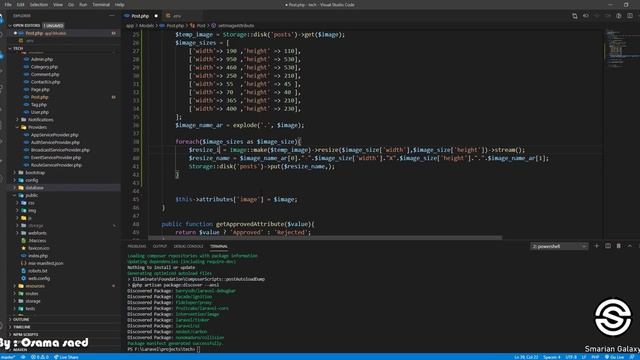Open the Output panel tab
Viewport: 640px width, 360px height.
tap(160, 247)
